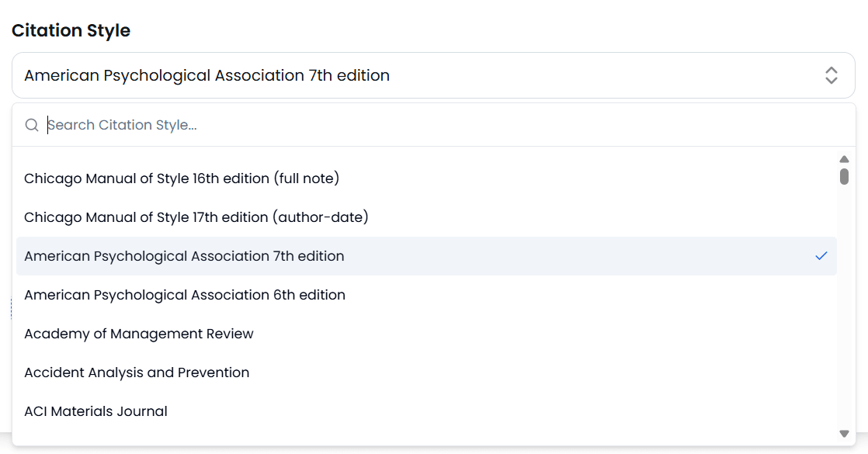
Task: Click the scrollbar down arrow in list
Action: (x=844, y=433)
